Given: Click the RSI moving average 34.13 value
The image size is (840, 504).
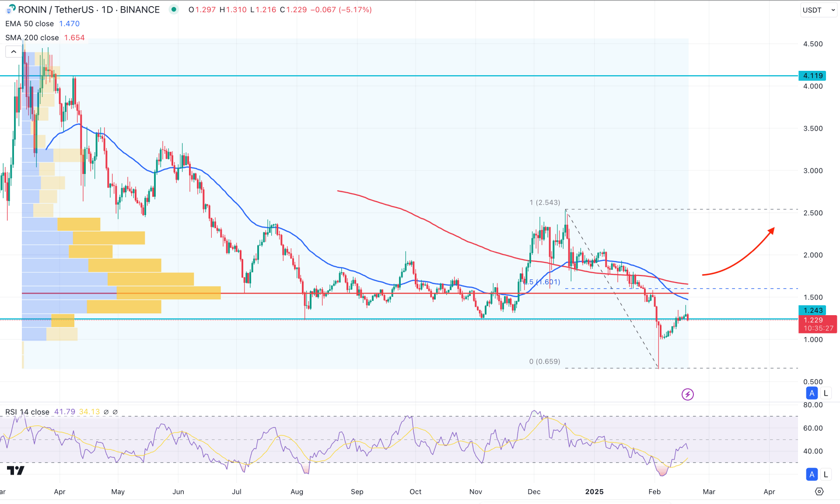Looking at the screenshot, I should (x=89, y=412).
